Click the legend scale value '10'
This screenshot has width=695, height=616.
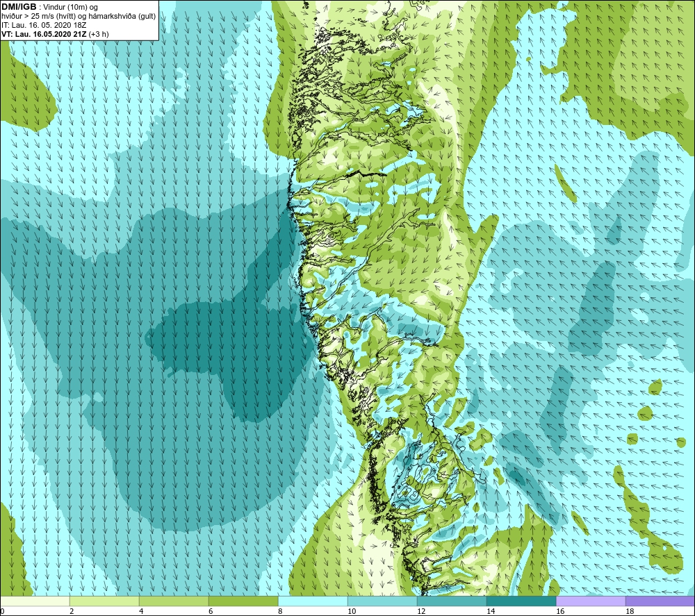(x=352, y=612)
